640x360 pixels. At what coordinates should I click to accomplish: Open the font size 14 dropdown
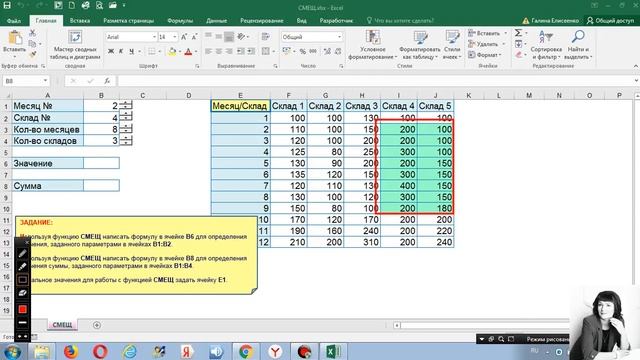(175, 37)
